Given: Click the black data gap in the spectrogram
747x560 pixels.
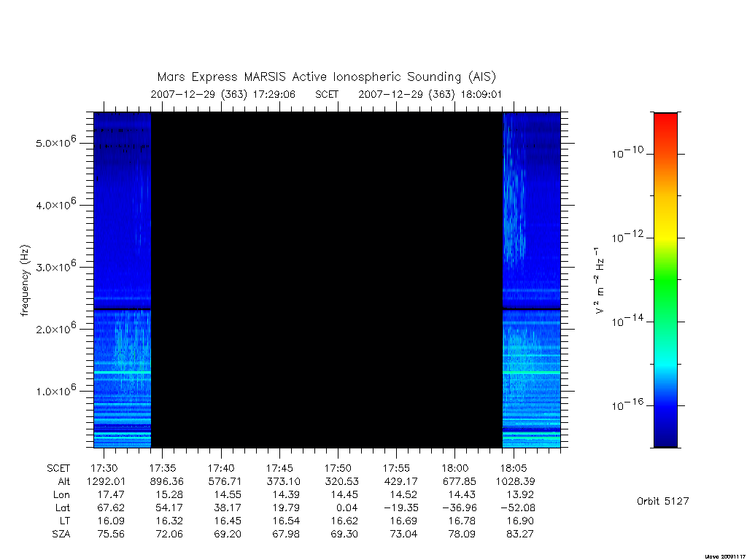Looking at the screenshot, I should (327, 280).
